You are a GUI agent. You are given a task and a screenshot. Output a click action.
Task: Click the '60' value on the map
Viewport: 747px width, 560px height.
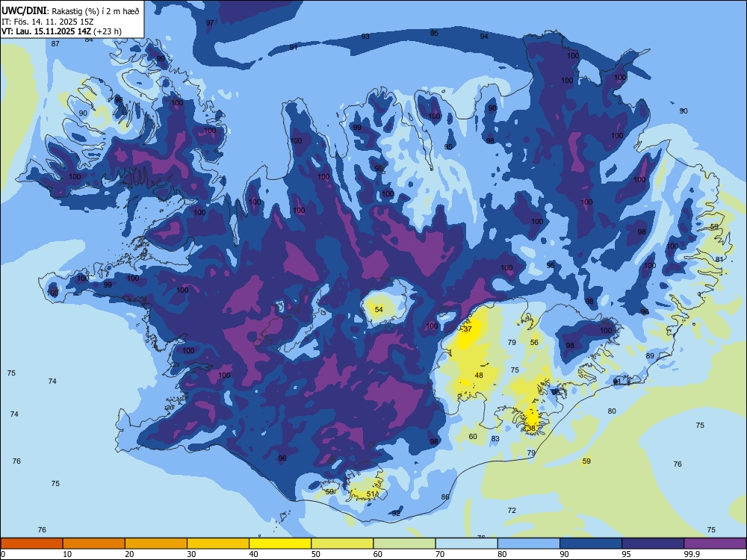click(x=473, y=437)
